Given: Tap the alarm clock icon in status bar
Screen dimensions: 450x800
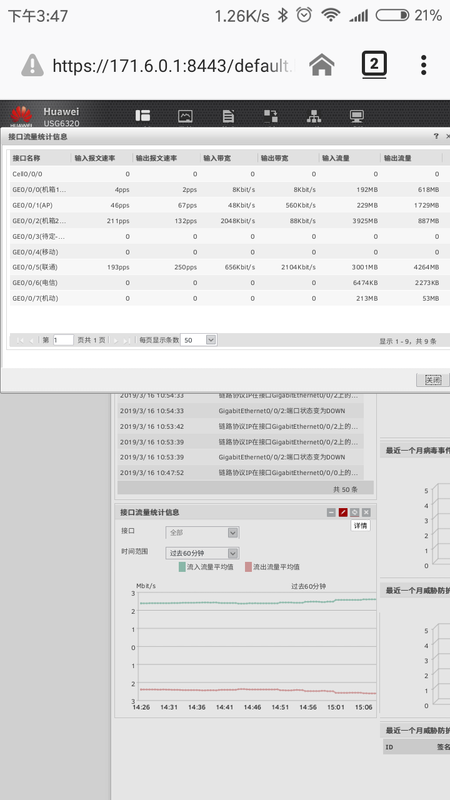Looking at the screenshot, I should coord(304,15).
